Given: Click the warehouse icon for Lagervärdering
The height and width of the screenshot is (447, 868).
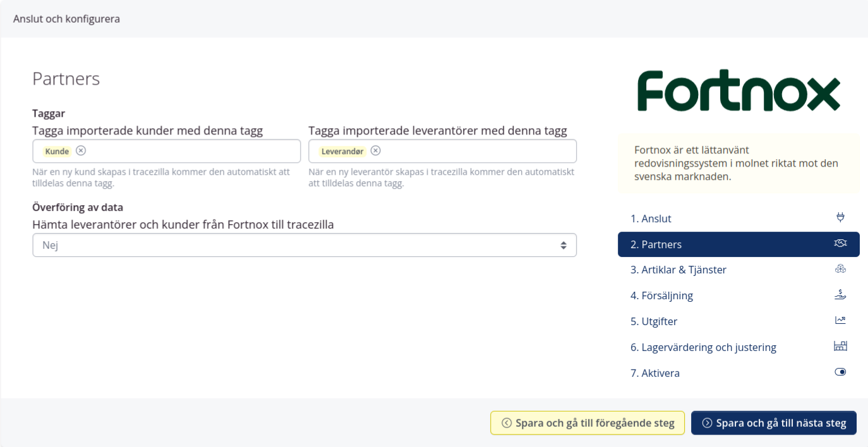Looking at the screenshot, I should 840,347.
